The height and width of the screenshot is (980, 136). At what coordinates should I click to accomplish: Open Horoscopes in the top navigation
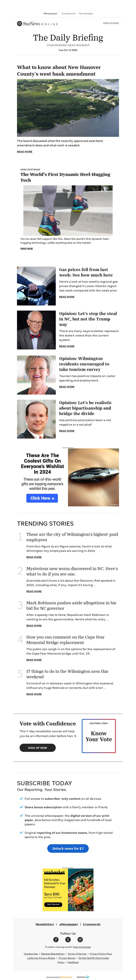coord(86,13)
